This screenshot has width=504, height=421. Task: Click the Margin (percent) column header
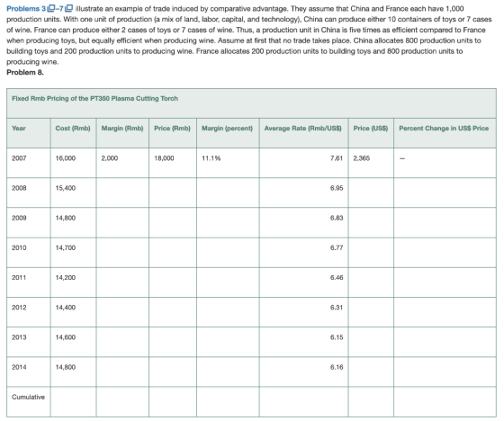(x=227, y=129)
